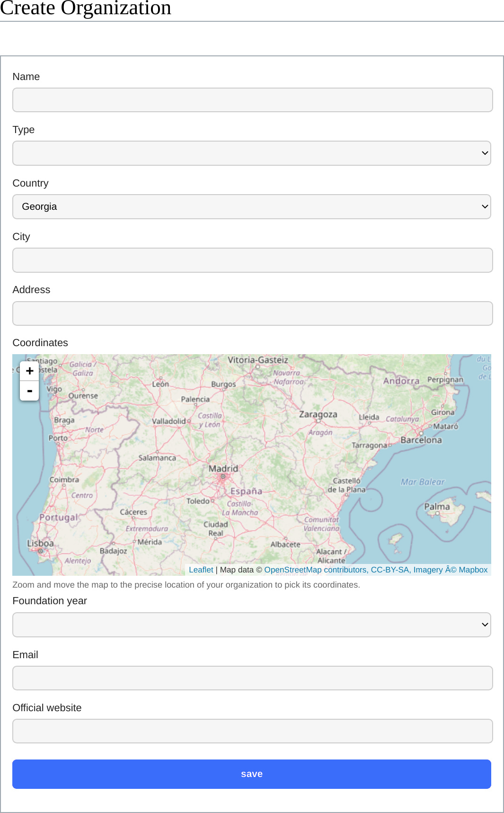The width and height of the screenshot is (504, 813).
Task: Pick Barcelona location on the map
Action: coord(421,439)
